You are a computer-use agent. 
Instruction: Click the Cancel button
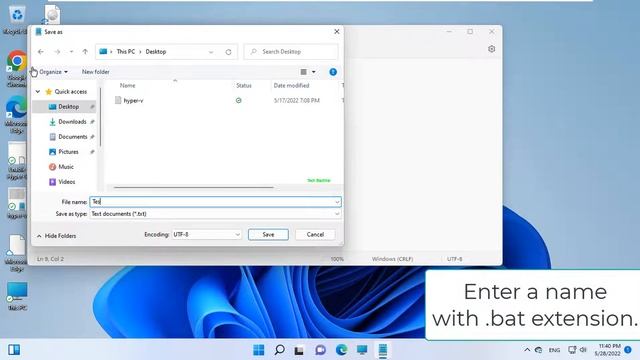click(315, 235)
